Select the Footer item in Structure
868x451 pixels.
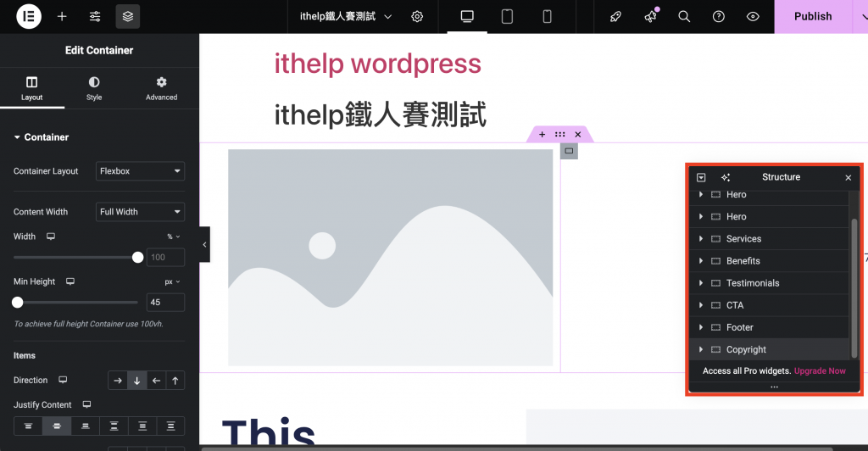coord(769,327)
